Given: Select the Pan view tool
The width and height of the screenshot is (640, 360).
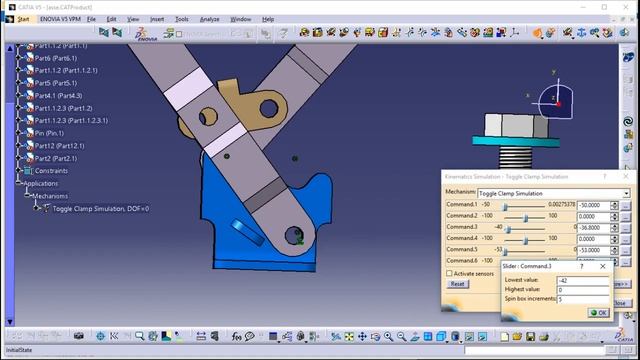Looking at the screenshot, I should (362, 337).
